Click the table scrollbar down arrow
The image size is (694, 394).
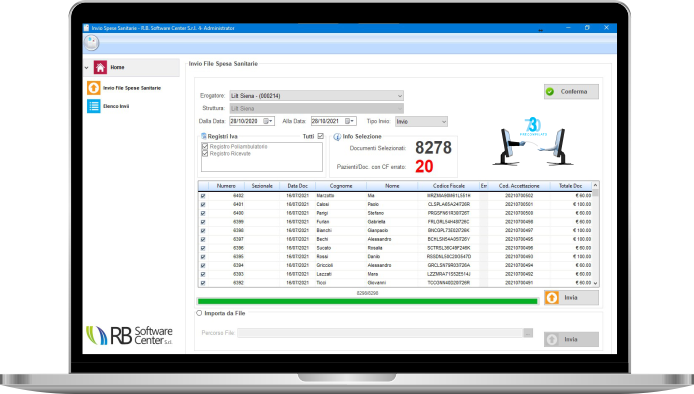point(595,283)
